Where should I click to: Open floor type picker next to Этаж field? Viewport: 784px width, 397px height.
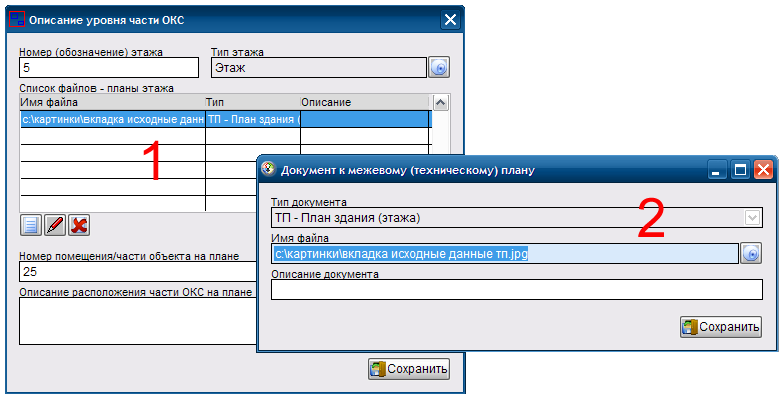click(x=439, y=67)
